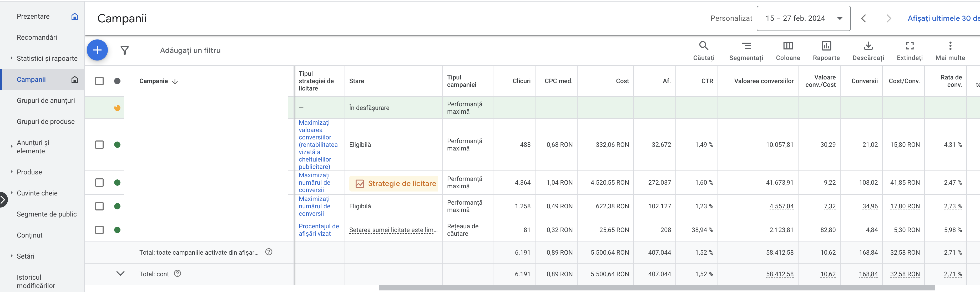
Task: Open Procentajul de afișări vizat link
Action: 319,230
